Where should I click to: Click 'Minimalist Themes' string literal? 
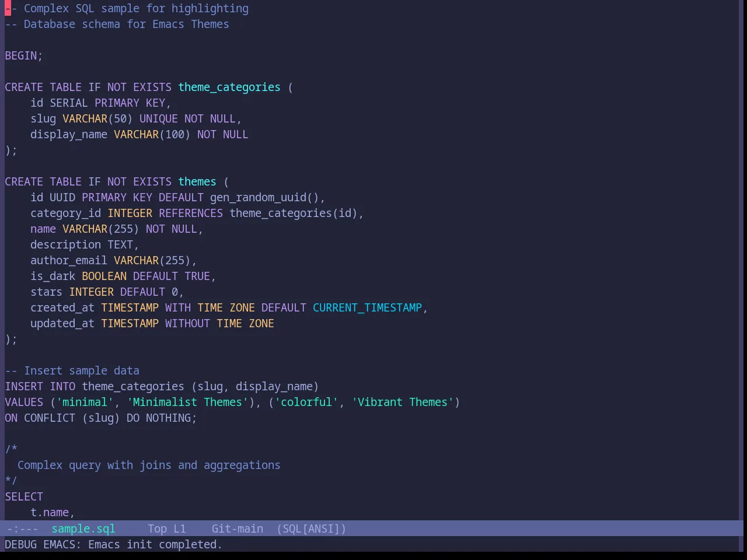coord(187,402)
